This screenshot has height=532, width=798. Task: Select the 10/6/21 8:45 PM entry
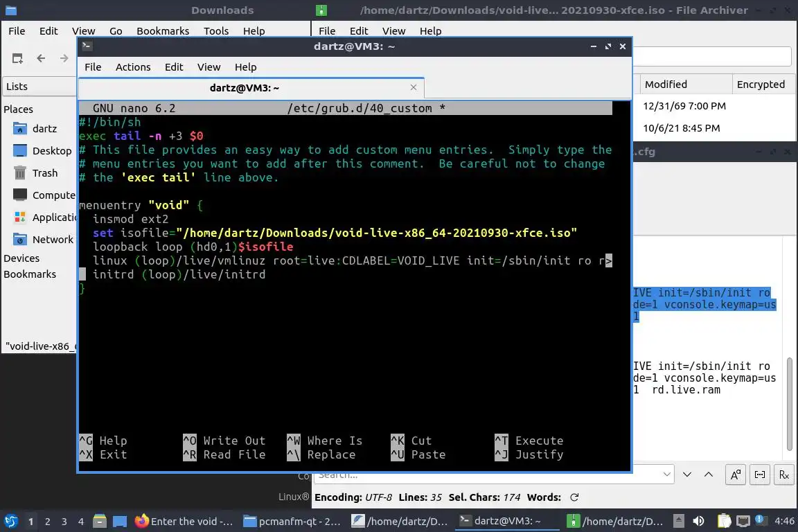pos(682,127)
